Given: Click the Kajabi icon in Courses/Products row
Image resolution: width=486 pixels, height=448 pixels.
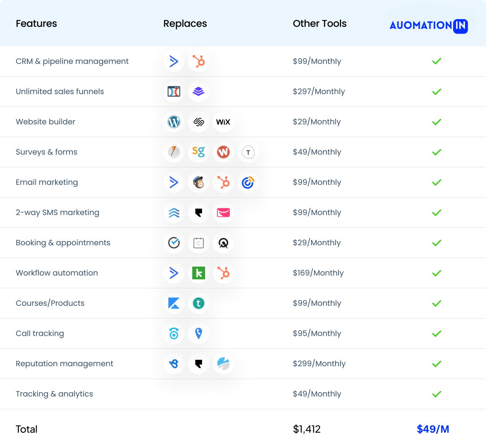Looking at the screenshot, I should (174, 304).
